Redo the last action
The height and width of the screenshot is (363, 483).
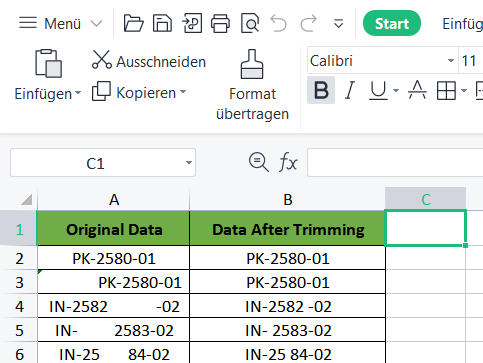click(x=308, y=23)
